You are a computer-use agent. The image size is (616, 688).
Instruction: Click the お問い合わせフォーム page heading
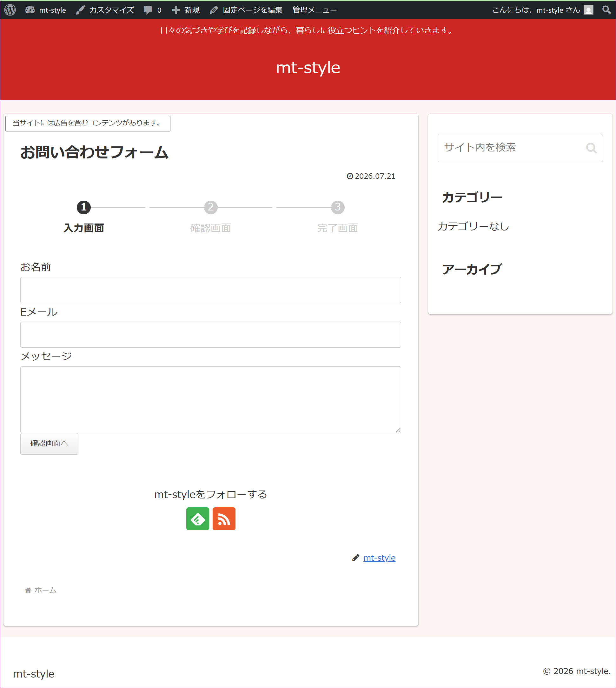95,152
